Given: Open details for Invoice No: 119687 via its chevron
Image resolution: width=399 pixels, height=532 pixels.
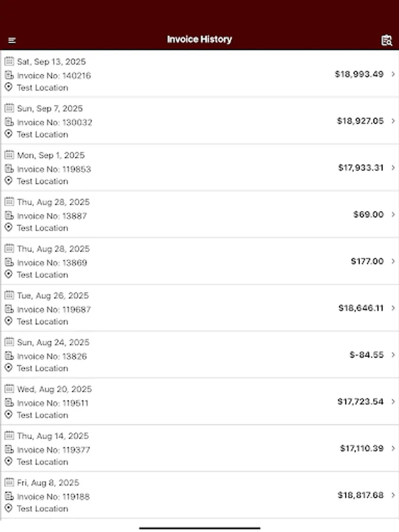Looking at the screenshot, I should pyautogui.click(x=394, y=308).
